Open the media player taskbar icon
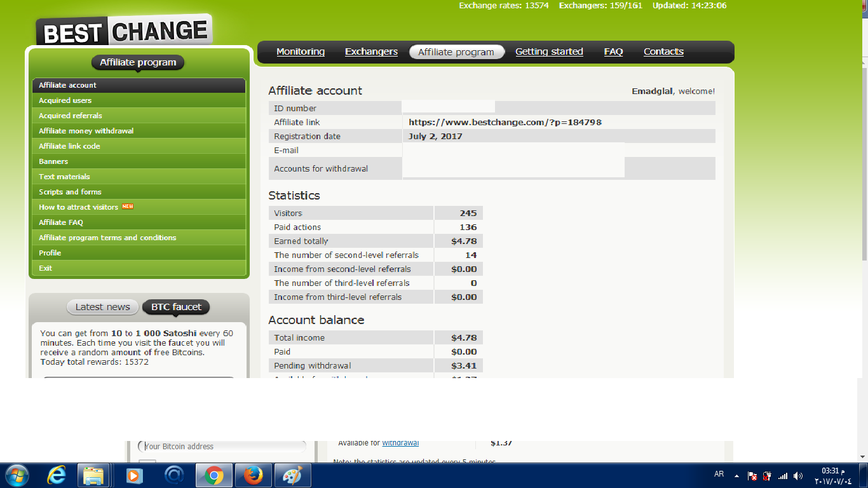868x488 pixels. click(x=133, y=475)
